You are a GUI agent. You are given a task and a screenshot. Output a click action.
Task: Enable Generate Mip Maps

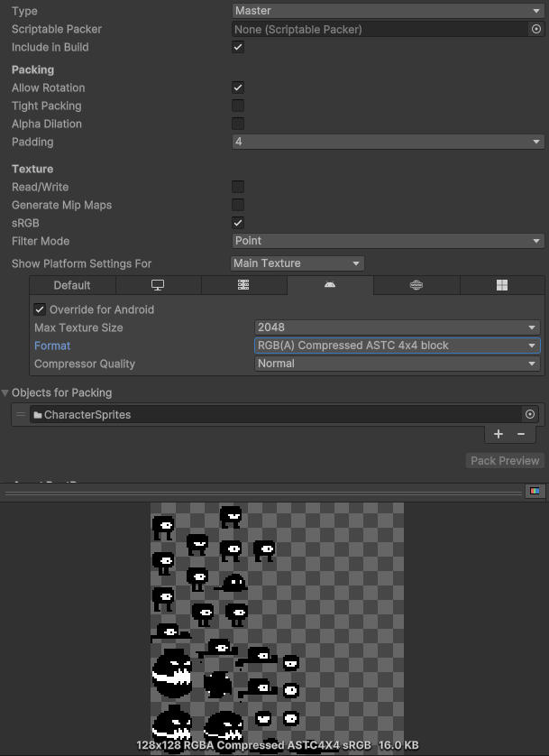click(x=238, y=205)
